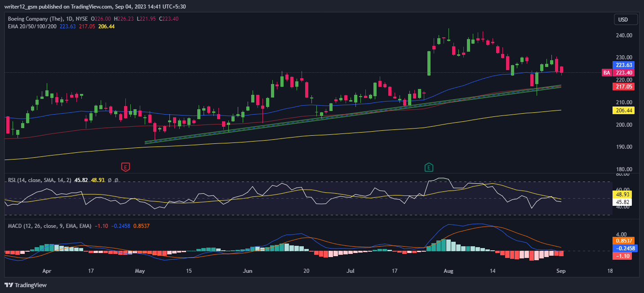Click the Aug date axis label
The height and width of the screenshot is (293, 644).
pyautogui.click(x=448, y=271)
